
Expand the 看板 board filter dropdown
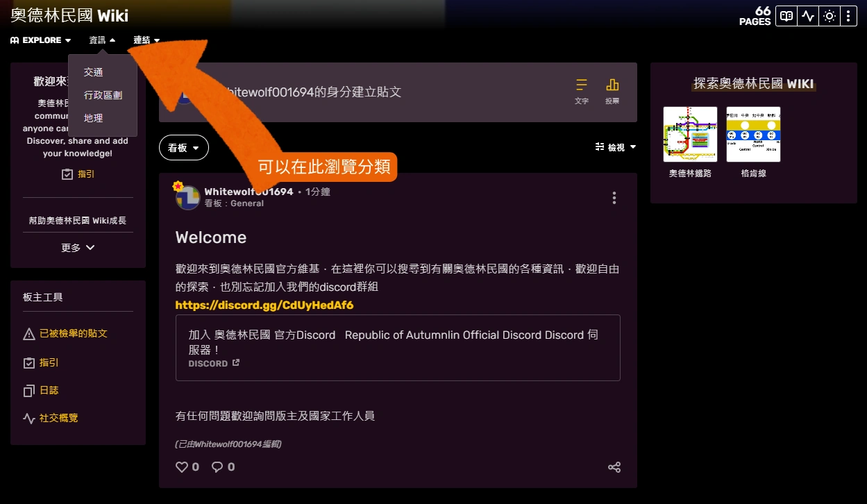pyautogui.click(x=183, y=147)
